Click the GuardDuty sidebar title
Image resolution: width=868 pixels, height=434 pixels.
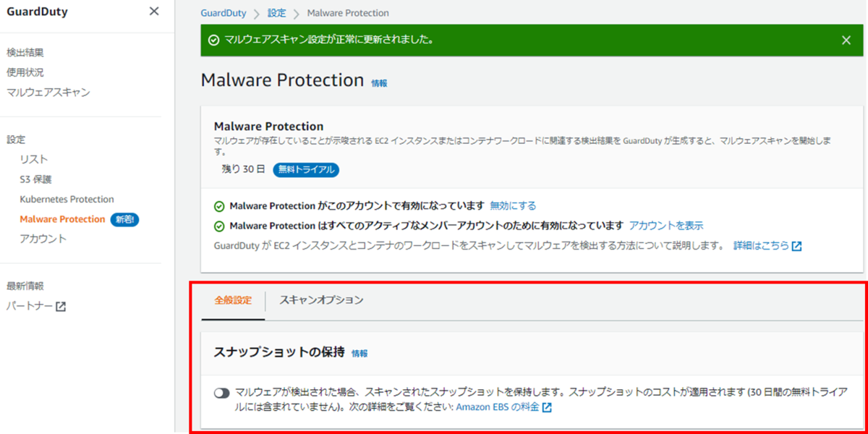(x=37, y=12)
